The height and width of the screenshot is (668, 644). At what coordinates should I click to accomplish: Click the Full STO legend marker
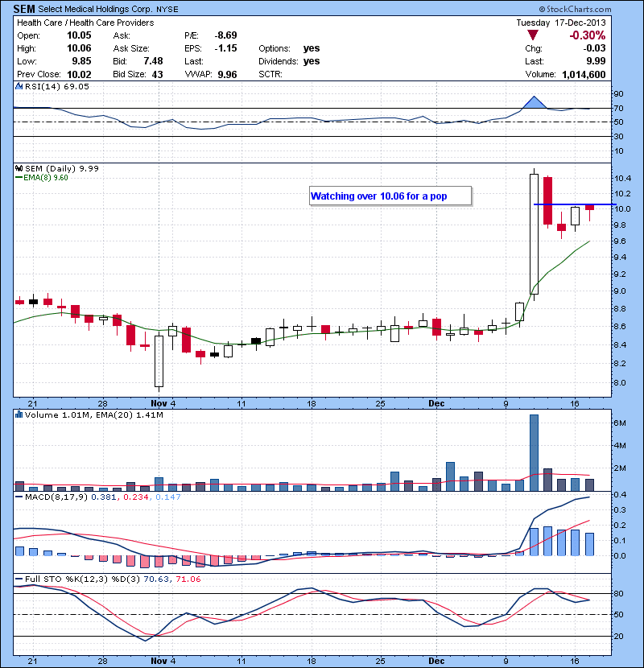(x=19, y=579)
